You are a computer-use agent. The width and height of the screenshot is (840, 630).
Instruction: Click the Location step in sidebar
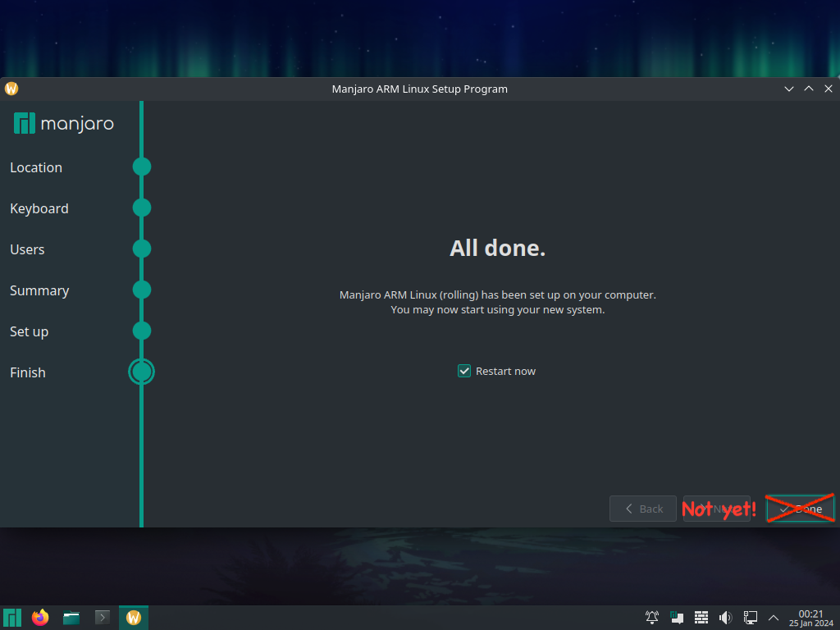(36, 167)
